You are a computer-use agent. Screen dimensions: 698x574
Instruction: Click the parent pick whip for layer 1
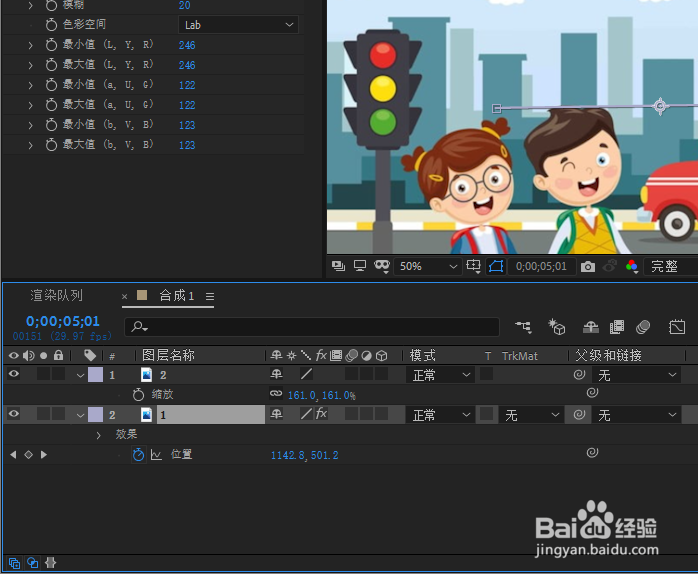coord(579,375)
